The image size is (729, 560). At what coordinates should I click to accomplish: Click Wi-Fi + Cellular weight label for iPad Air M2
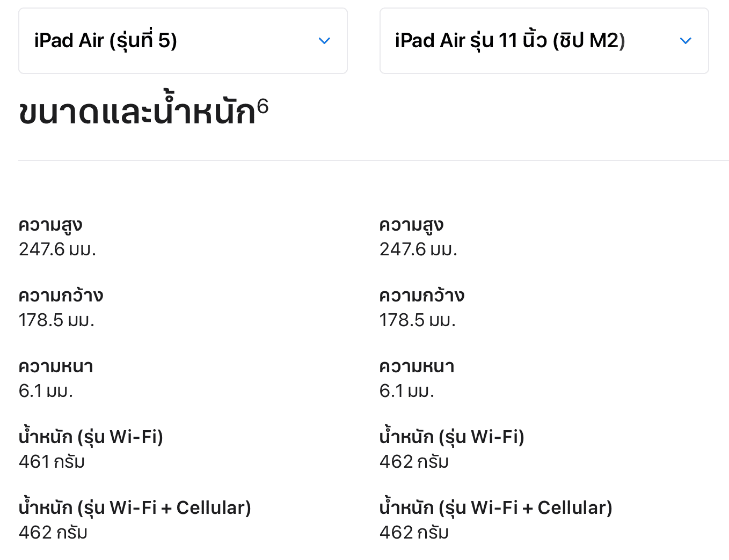[x=495, y=508]
